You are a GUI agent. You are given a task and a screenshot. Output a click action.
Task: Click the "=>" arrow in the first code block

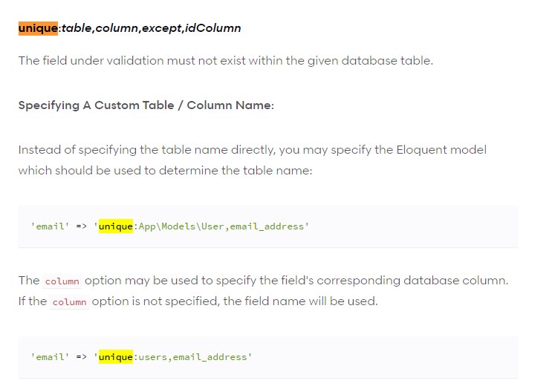(x=82, y=226)
